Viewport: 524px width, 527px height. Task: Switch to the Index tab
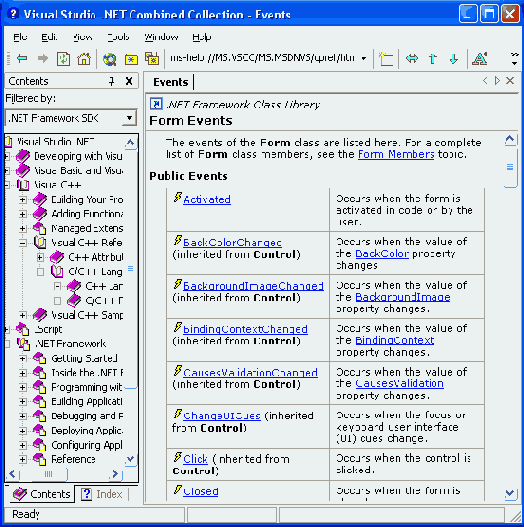[x=102, y=494]
